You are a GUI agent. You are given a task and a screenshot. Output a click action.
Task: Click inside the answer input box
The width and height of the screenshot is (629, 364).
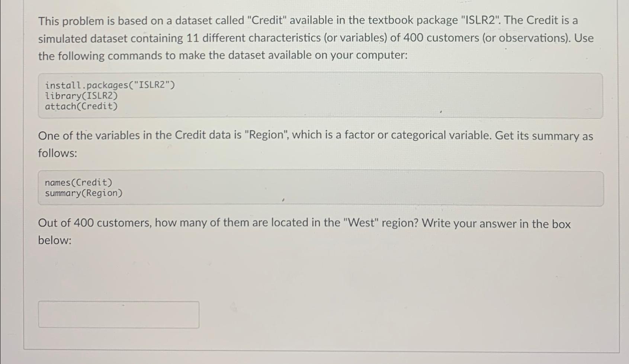tap(118, 314)
